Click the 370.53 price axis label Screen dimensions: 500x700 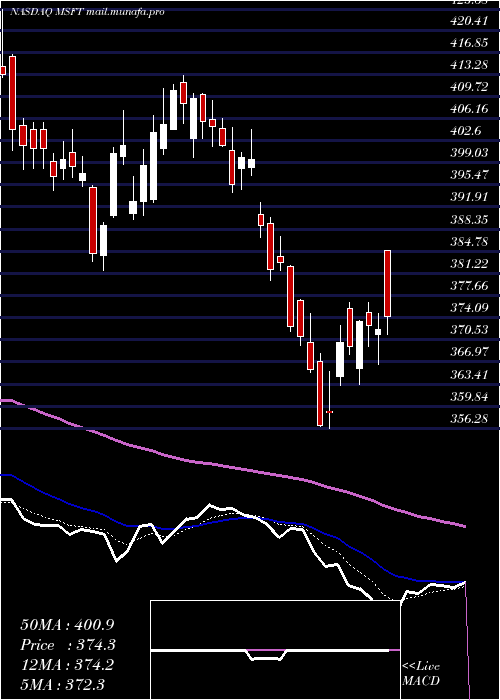coord(470,330)
